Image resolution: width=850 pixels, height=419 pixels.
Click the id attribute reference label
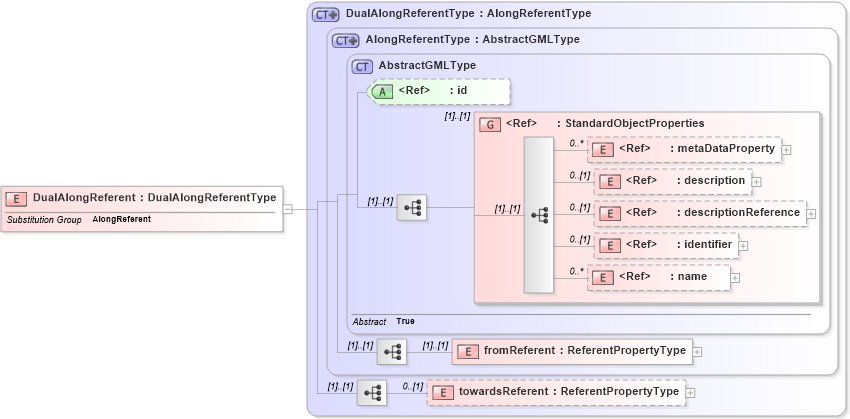pos(433,91)
